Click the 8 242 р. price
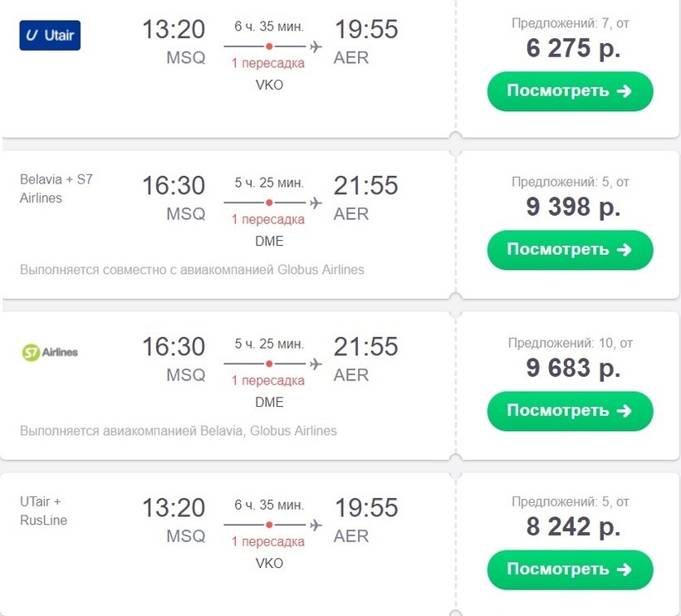 tap(573, 527)
